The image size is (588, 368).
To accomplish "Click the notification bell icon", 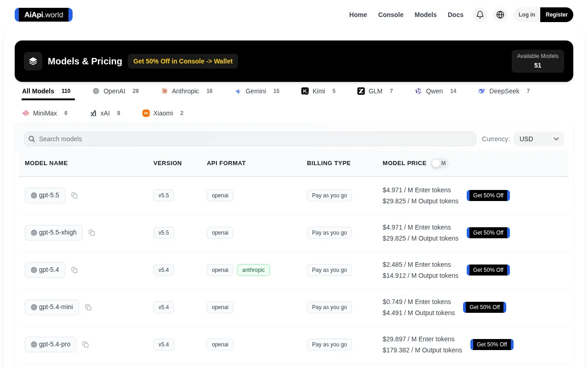I will 480,15.
